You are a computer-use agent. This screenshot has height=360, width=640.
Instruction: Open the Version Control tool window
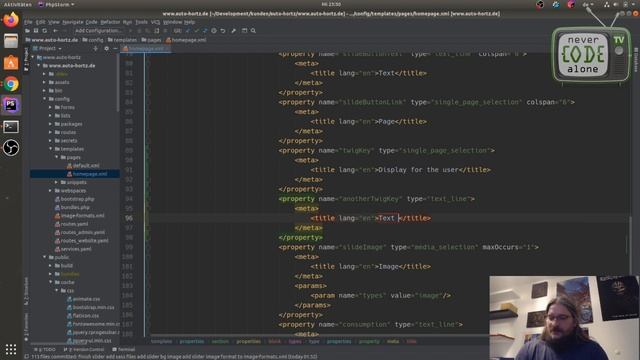84,350
